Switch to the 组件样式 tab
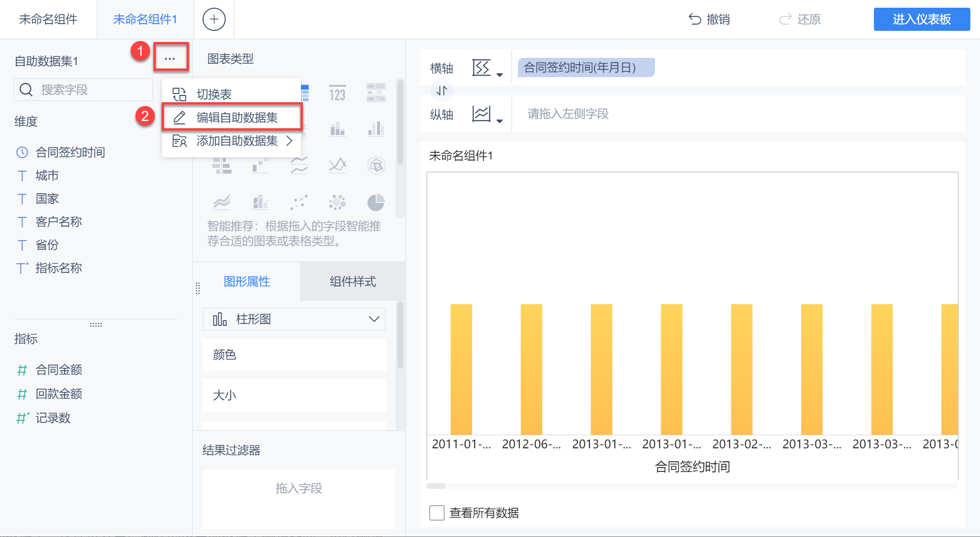The image size is (980, 537). (353, 282)
